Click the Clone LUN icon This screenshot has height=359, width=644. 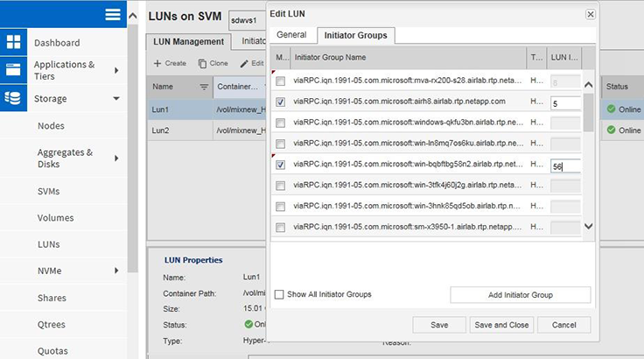coord(203,63)
